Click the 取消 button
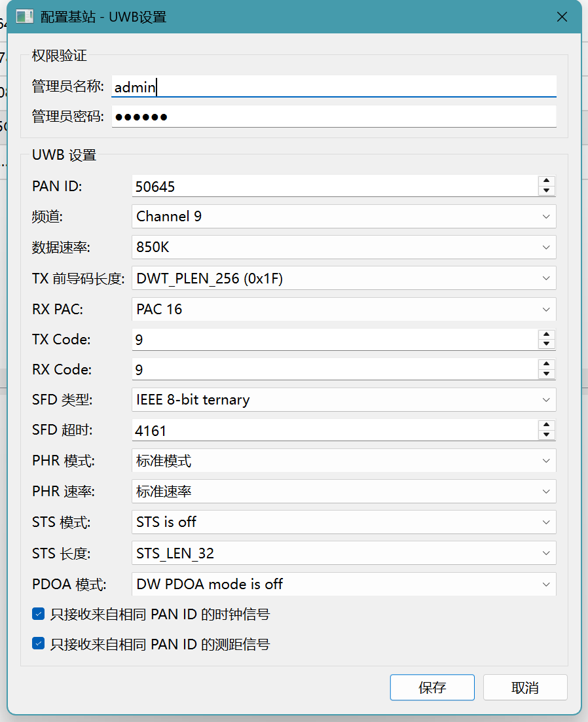The width and height of the screenshot is (588, 722). [525, 687]
